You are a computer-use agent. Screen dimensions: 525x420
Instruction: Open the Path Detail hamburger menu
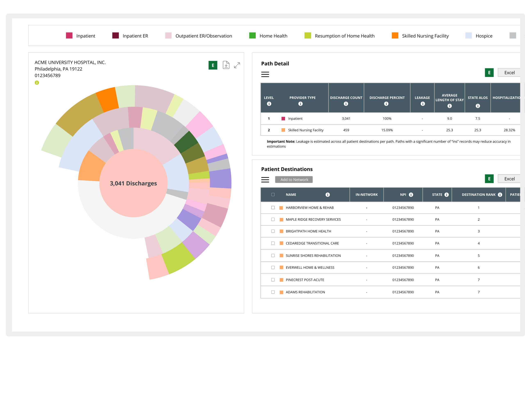265,74
